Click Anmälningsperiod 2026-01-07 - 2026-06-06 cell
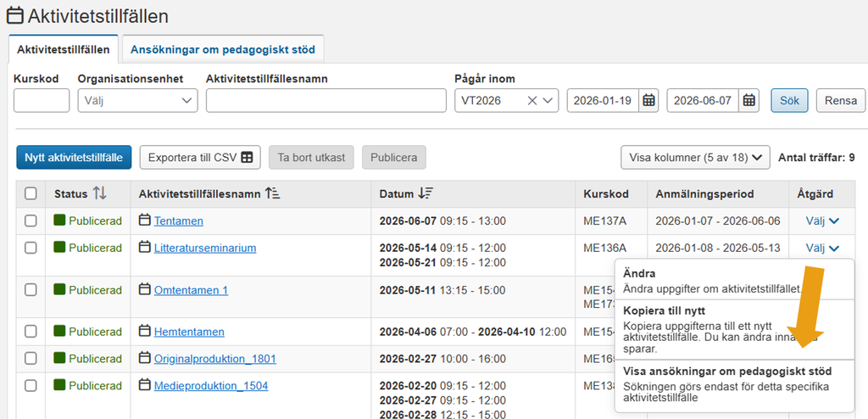868x419 pixels. [718, 221]
